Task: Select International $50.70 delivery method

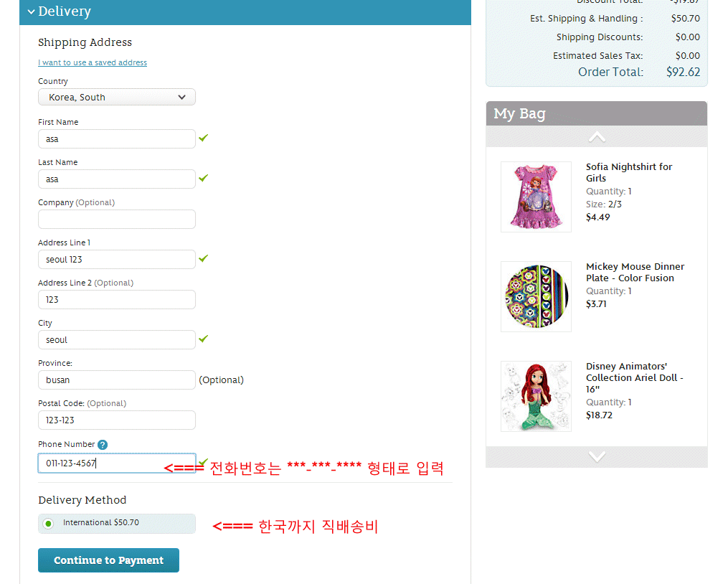Action: pos(48,524)
